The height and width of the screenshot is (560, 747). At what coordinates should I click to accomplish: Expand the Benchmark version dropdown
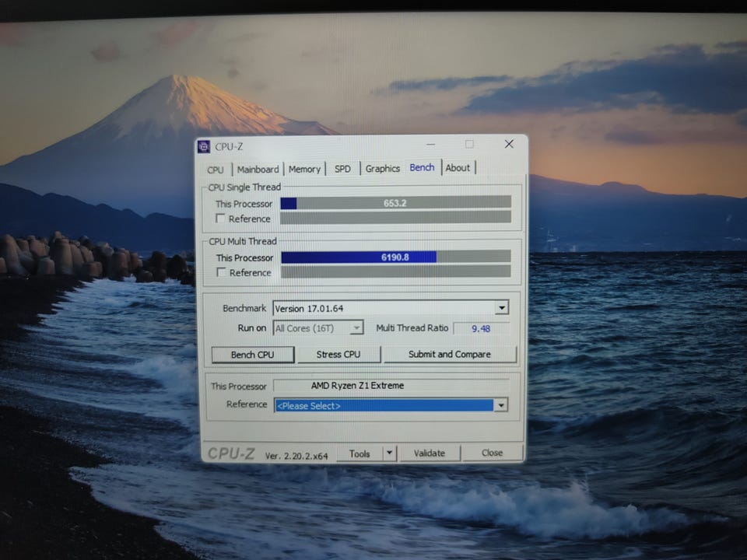click(502, 308)
